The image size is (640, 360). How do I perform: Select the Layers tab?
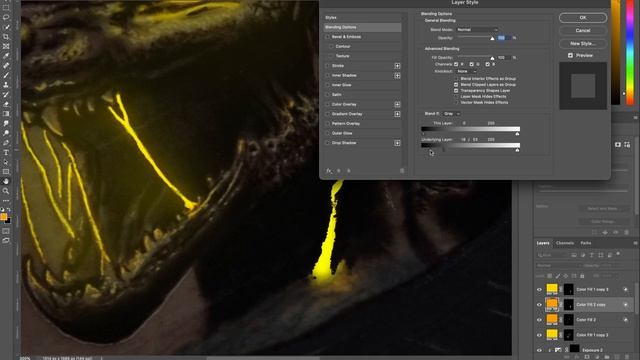click(x=543, y=243)
